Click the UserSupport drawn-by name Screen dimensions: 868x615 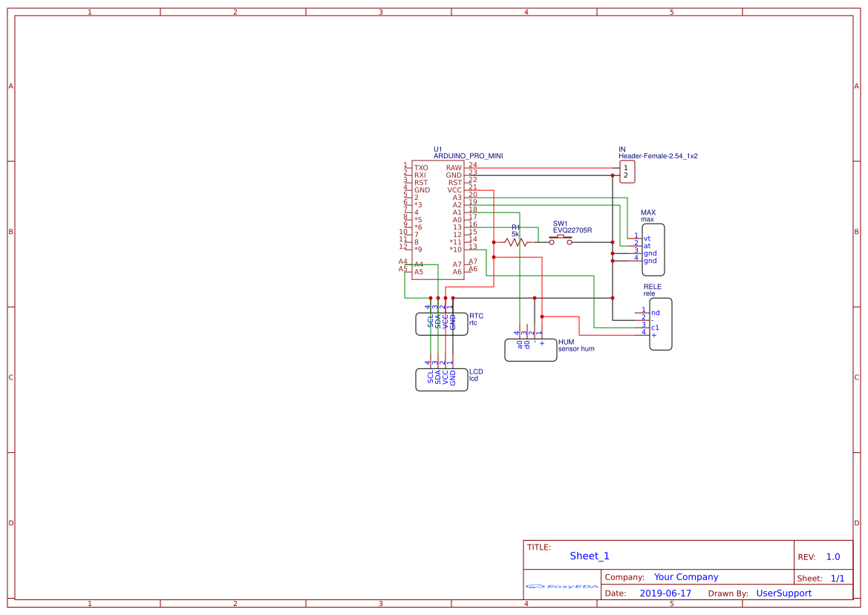pos(784,593)
